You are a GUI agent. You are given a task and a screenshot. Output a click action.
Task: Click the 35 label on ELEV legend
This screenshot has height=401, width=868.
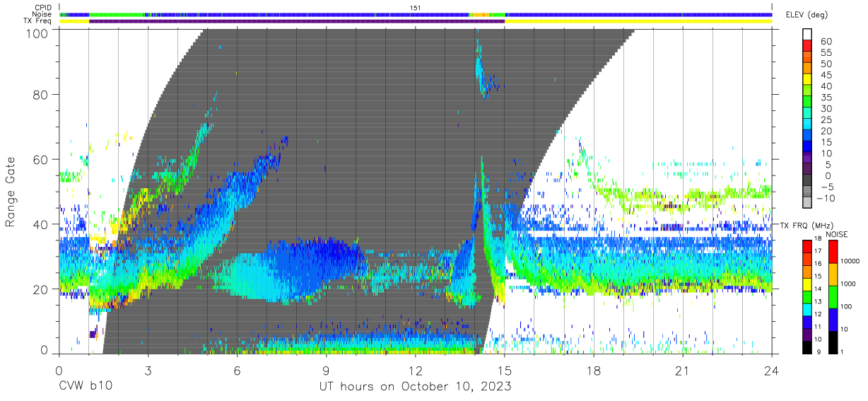tap(826, 98)
